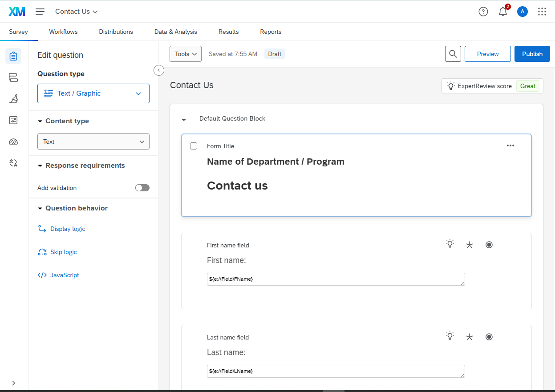Click radio icon on First name field
The height and width of the screenshot is (392, 555).
click(x=489, y=245)
